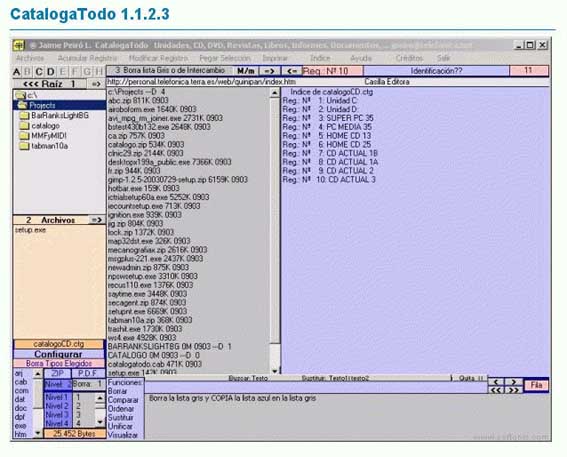
Task: Select the tabman10a folder
Action: click(x=44, y=146)
